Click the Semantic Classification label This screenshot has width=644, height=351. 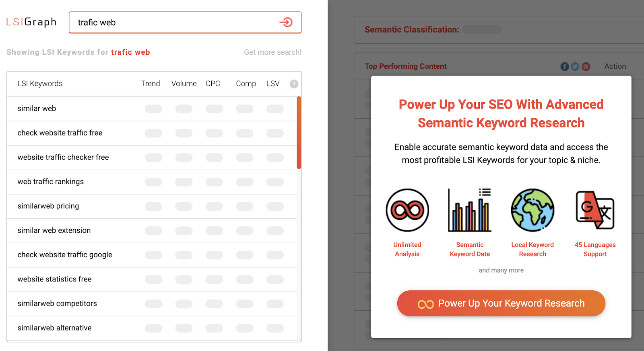click(412, 29)
